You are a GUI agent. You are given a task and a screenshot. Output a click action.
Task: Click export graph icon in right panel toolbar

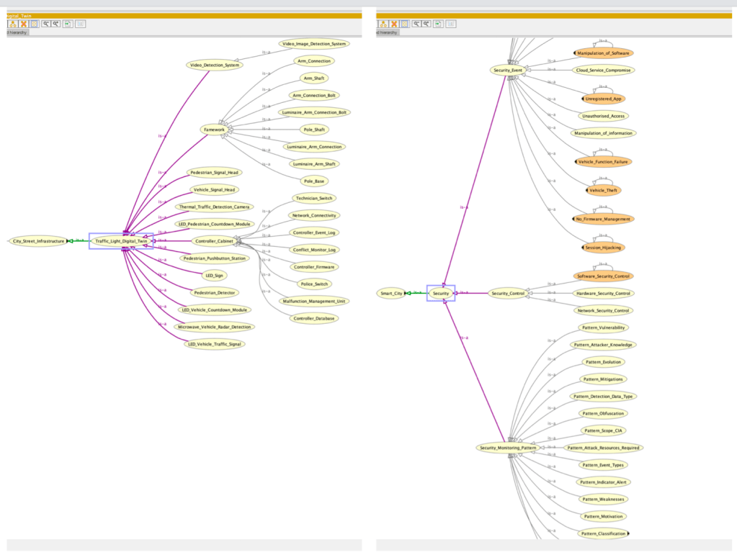coord(438,24)
